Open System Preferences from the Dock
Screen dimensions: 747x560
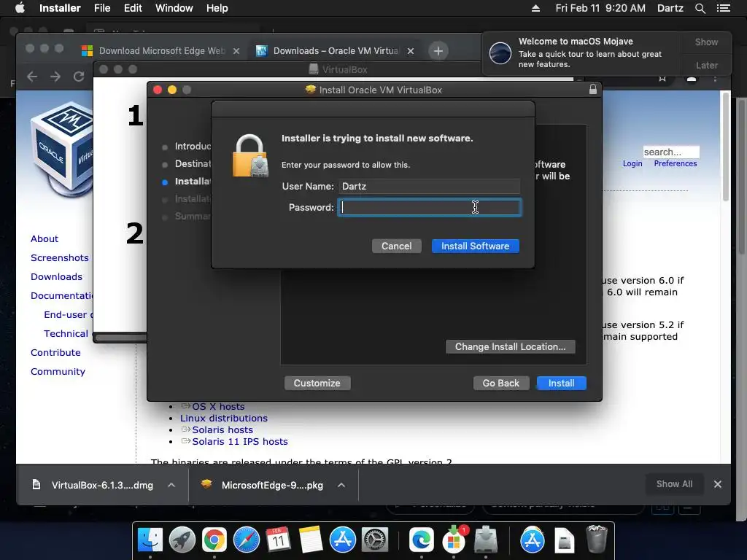pyautogui.click(x=375, y=540)
